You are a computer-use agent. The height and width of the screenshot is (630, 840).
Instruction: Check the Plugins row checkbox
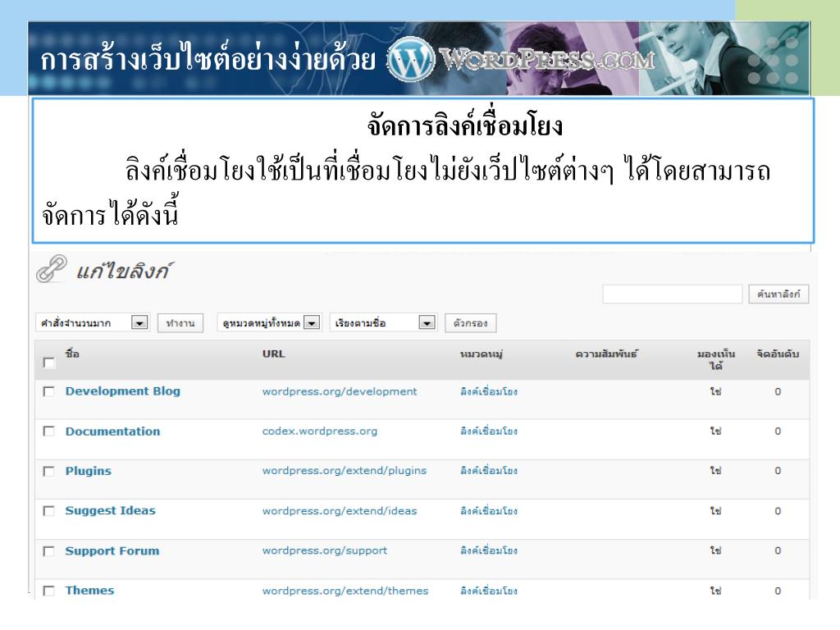pyautogui.click(x=48, y=472)
